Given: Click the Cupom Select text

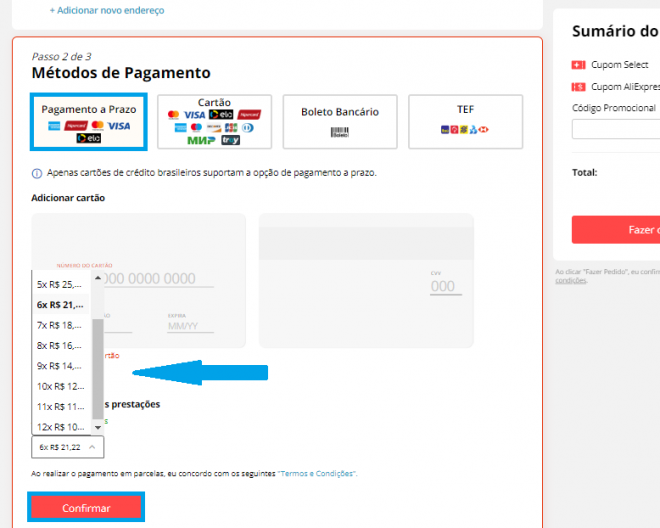Looking at the screenshot, I should [x=620, y=64].
